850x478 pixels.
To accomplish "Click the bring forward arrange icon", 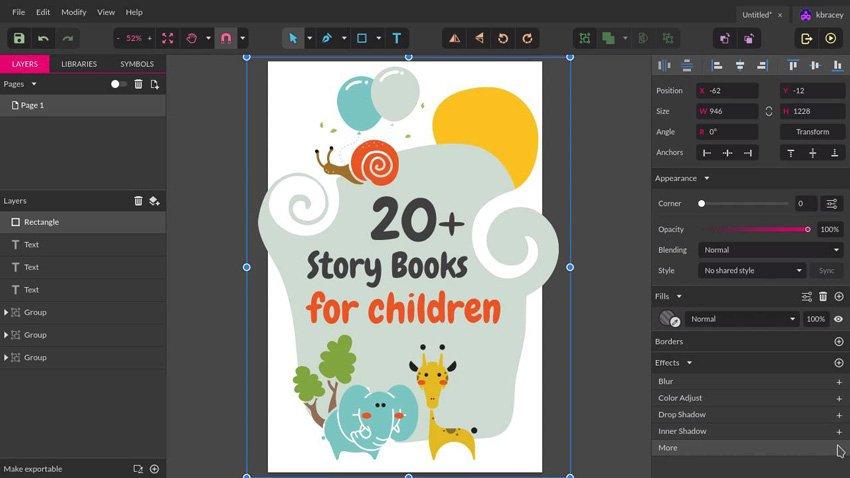I will (x=725, y=38).
